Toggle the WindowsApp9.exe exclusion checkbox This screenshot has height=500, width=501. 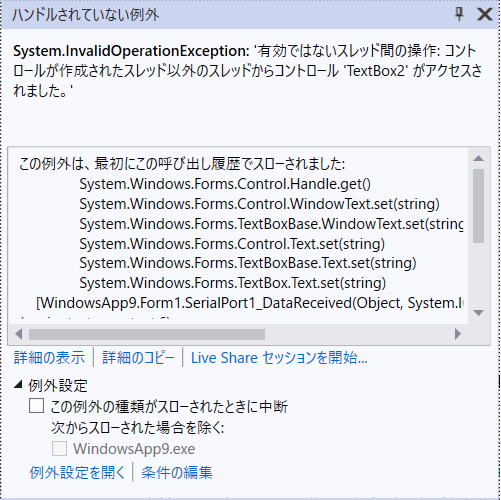coord(59,449)
